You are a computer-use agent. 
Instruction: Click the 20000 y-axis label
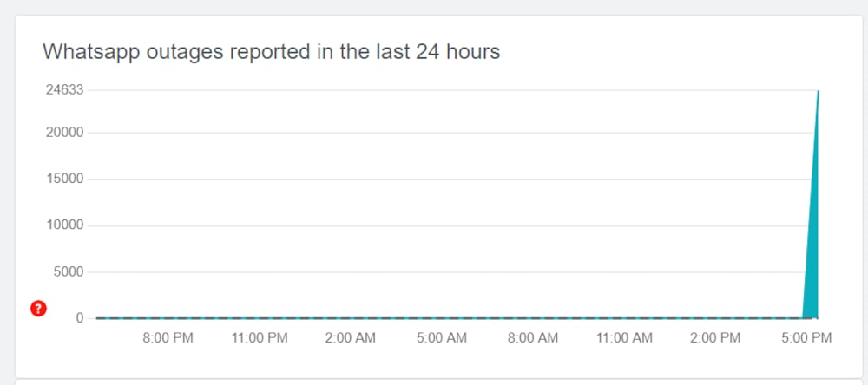coord(64,133)
